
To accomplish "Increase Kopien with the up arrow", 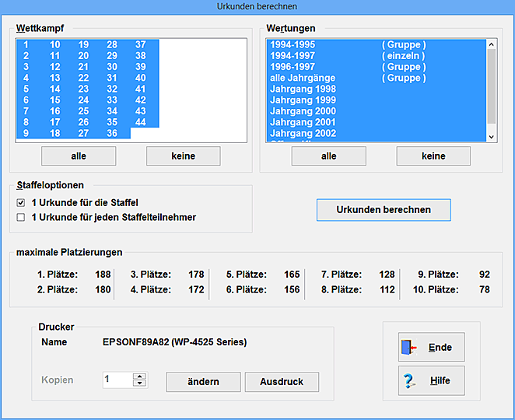I will (x=139, y=377).
